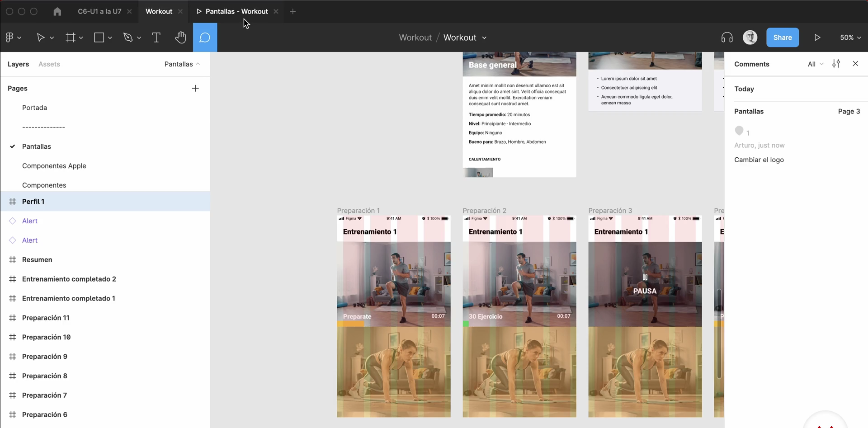This screenshot has height=428, width=868.
Task: Open the All comments filter dropdown
Action: 815,64
